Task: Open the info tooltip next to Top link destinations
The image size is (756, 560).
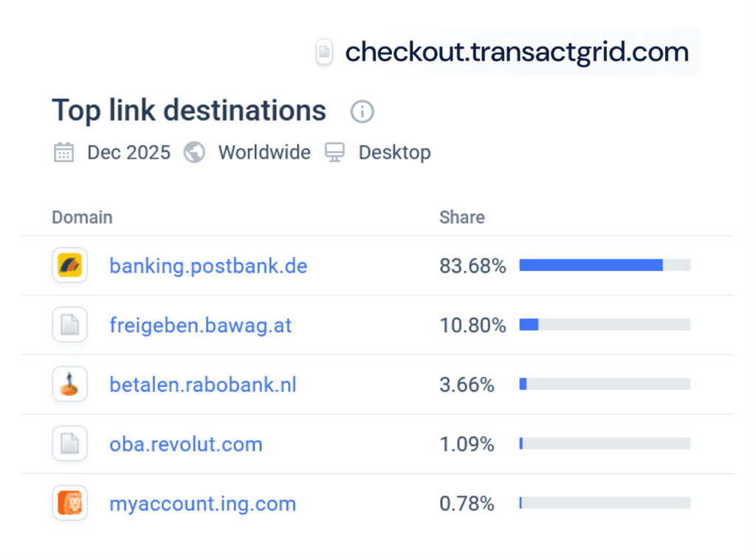Action: (361, 112)
